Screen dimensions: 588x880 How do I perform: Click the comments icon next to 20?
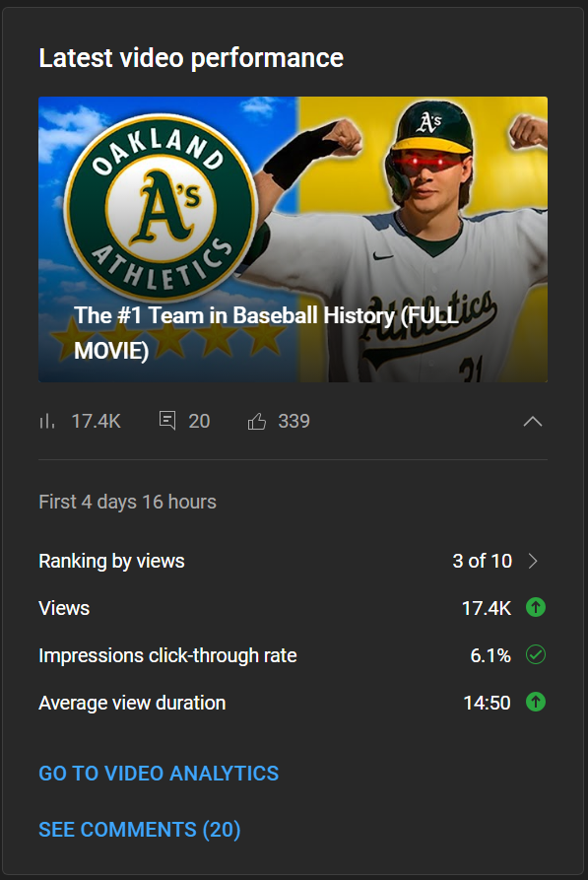[167, 421]
